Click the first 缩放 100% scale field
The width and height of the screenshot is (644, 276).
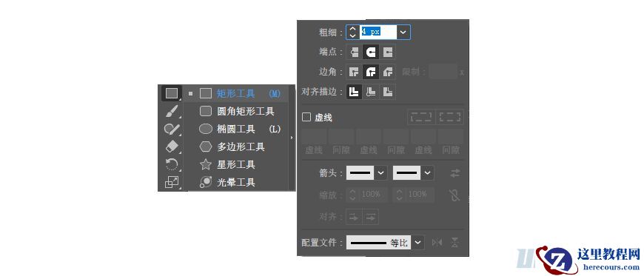pos(373,195)
